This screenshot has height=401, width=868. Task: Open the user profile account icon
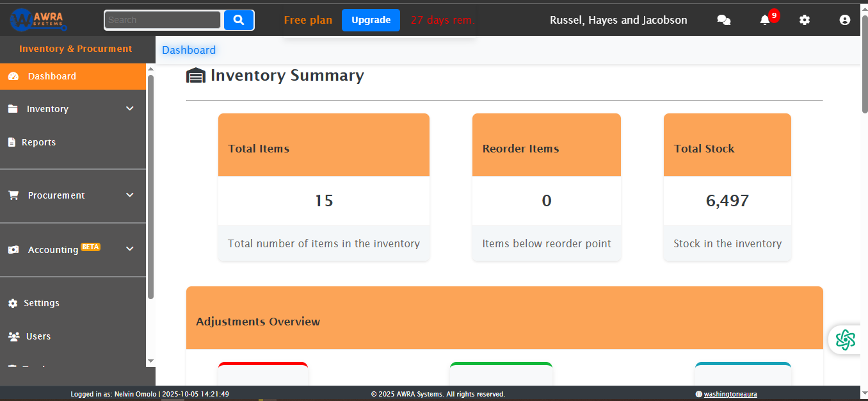(x=844, y=20)
